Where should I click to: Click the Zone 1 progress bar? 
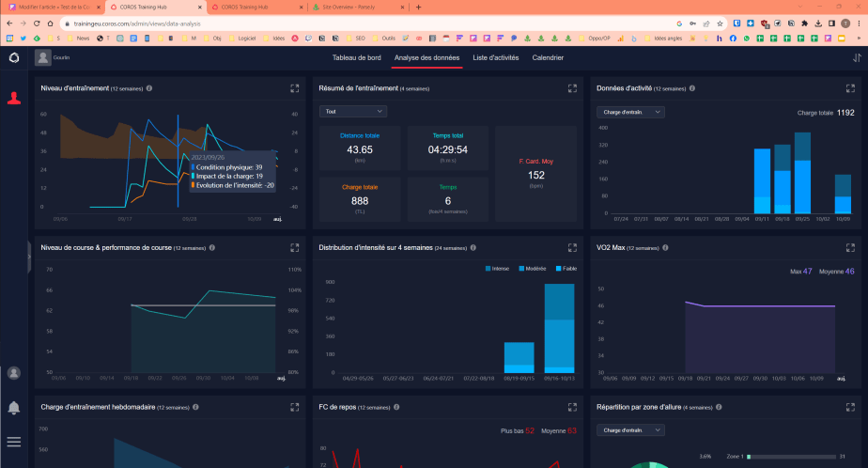tap(792, 457)
